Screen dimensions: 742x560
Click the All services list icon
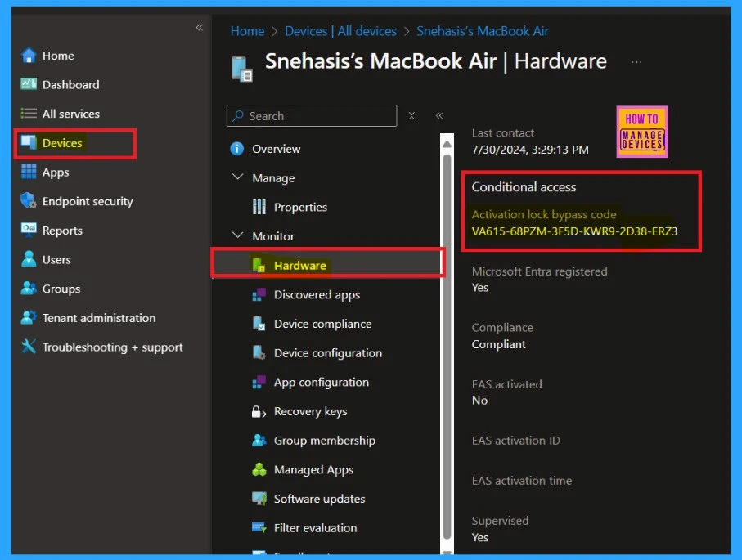click(x=29, y=114)
